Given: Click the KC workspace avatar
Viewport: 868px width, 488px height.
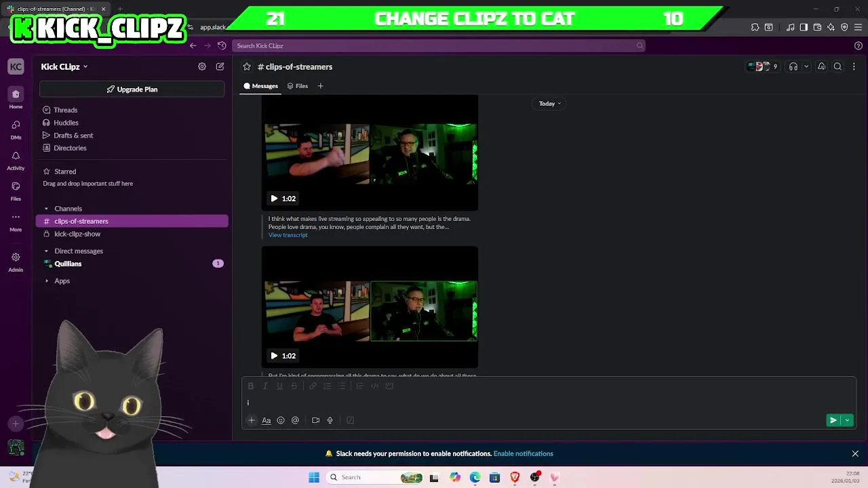Looking at the screenshot, I should click(x=16, y=66).
